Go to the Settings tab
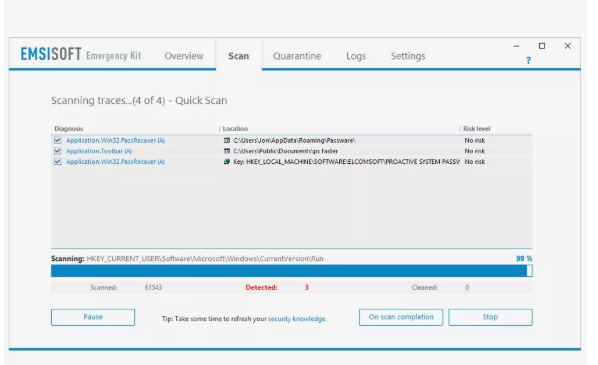This screenshot has width=598, height=365. (408, 56)
